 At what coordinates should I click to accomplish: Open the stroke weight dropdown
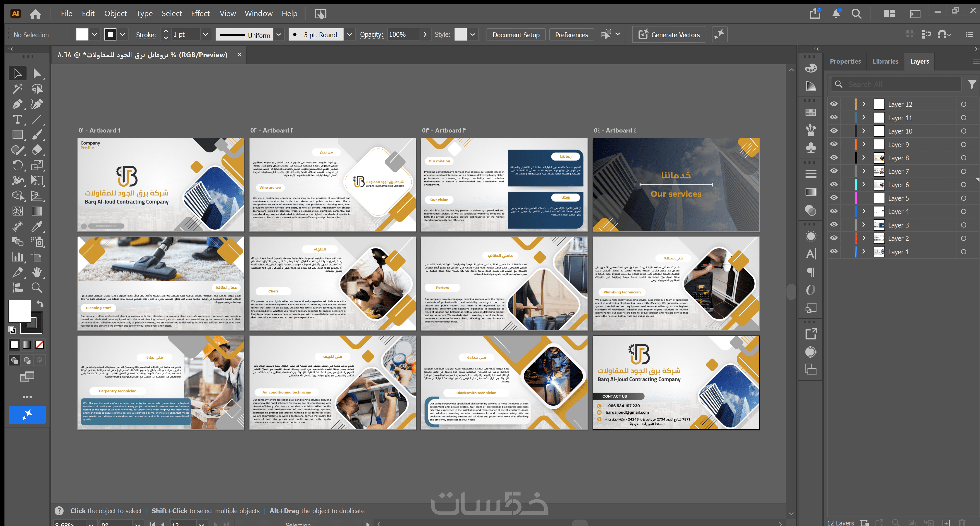tap(205, 35)
